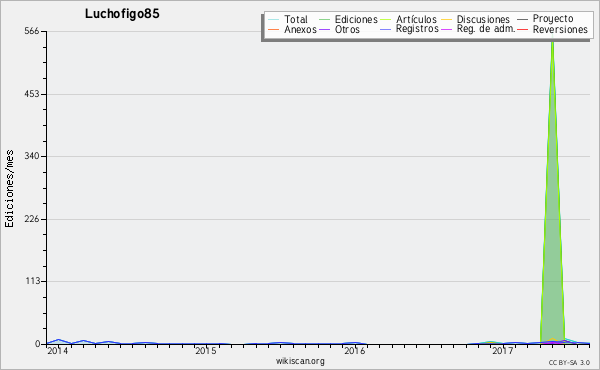Viewport: 600px width, 370px height.
Task: Click the Reg. de adm. legend entry
Action: pyautogui.click(x=478, y=29)
